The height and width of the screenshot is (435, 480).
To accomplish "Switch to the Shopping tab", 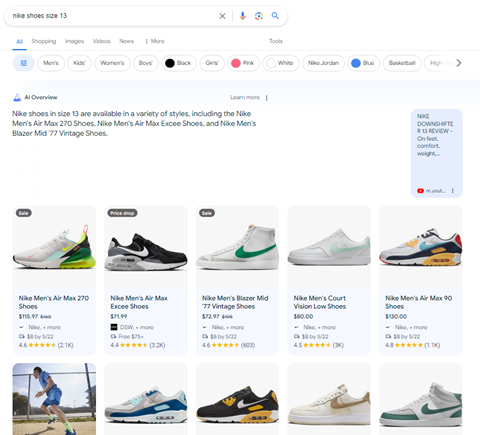I will [44, 41].
